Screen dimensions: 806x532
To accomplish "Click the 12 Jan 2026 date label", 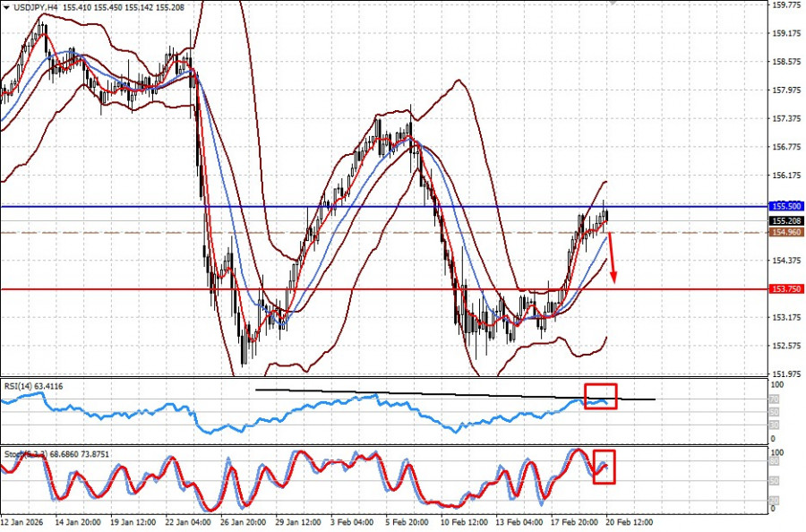I will coord(24,521).
